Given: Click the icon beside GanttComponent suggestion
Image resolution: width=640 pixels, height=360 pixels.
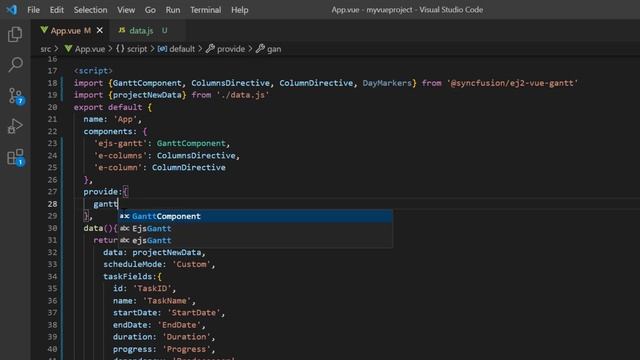Looking at the screenshot, I should click(x=124, y=216).
